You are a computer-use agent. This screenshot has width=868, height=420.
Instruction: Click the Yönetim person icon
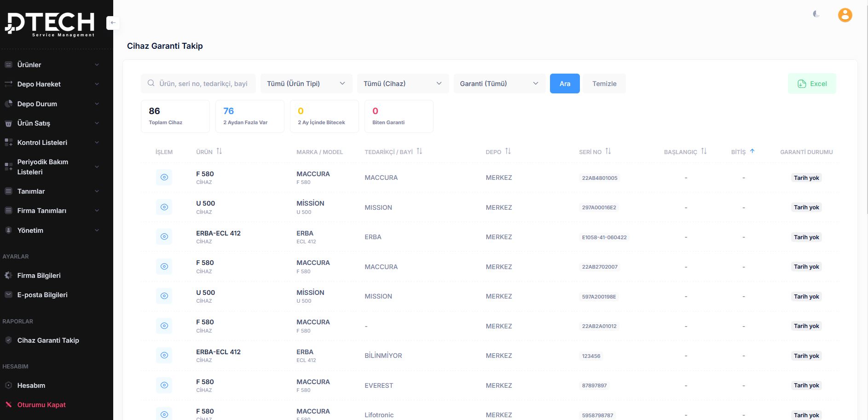8,230
